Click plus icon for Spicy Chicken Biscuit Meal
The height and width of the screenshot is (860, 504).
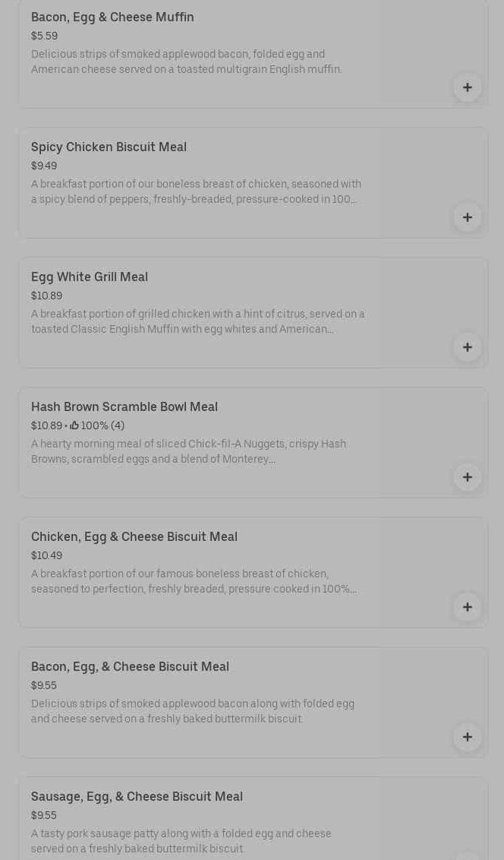click(x=468, y=217)
